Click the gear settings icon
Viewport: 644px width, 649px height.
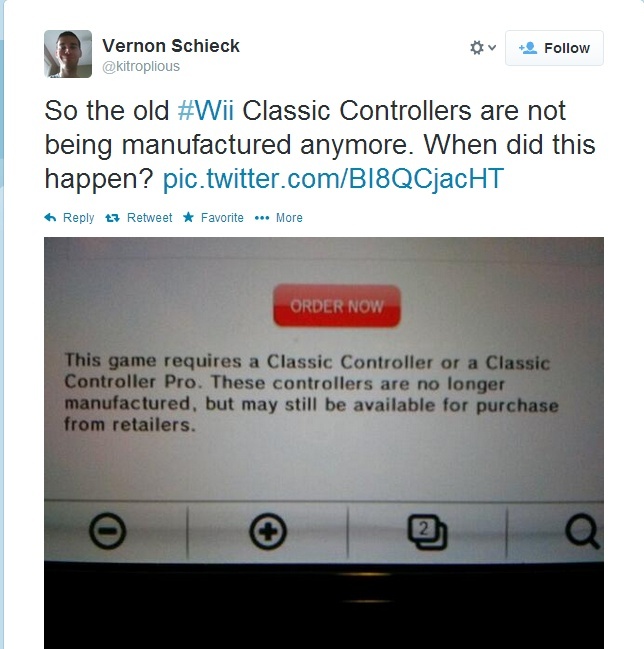tap(477, 48)
